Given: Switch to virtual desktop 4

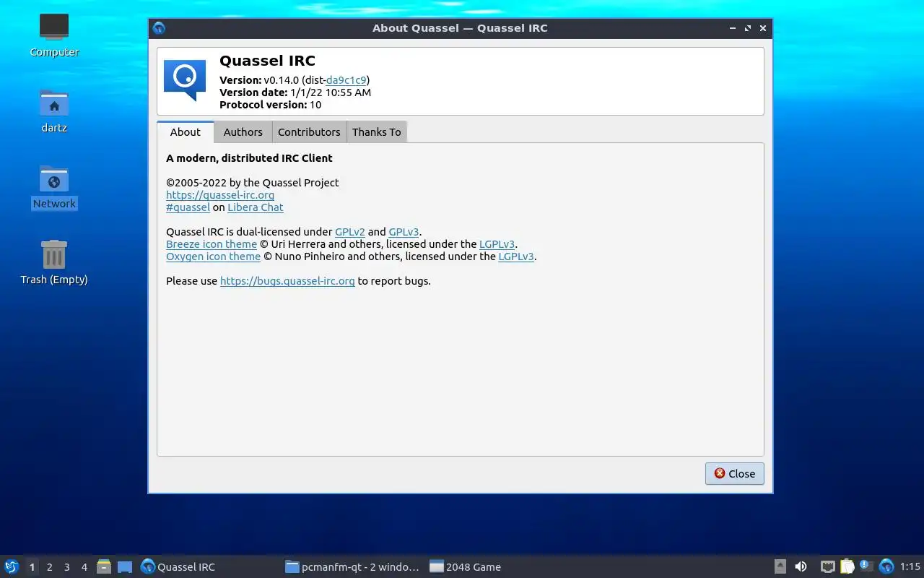Looking at the screenshot, I should tap(84, 567).
